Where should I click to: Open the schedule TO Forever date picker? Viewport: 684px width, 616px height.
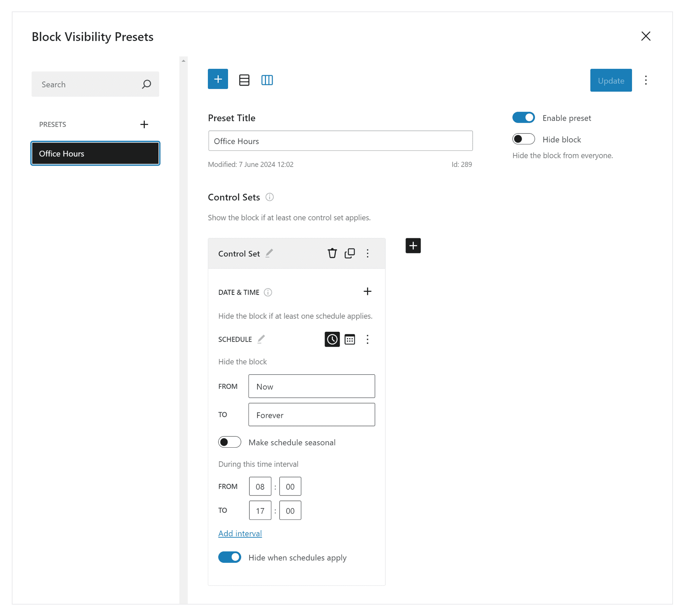[x=312, y=415]
